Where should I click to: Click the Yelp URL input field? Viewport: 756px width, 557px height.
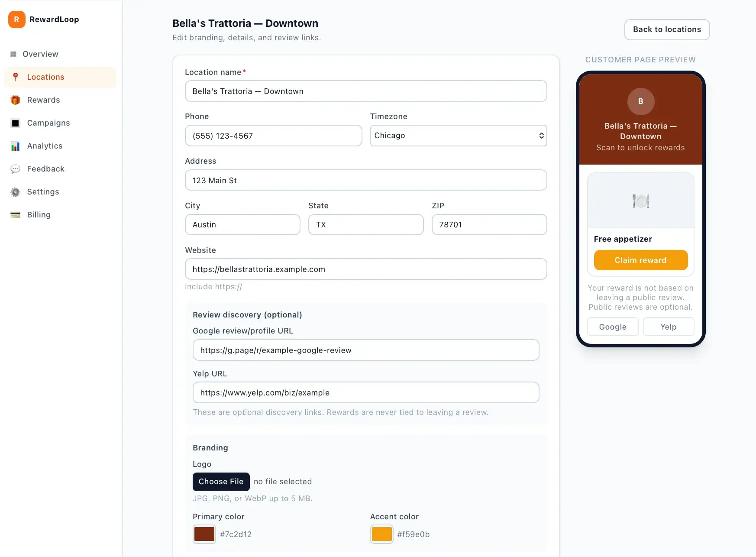click(366, 392)
